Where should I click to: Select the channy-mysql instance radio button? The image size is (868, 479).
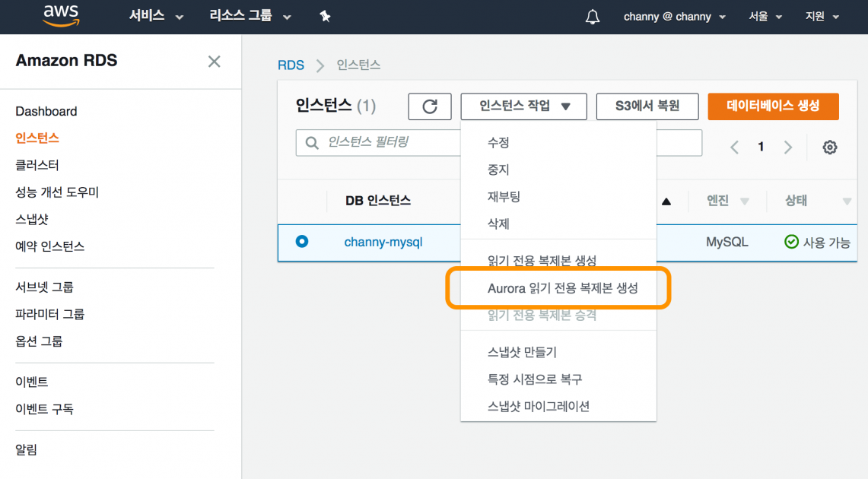click(301, 242)
